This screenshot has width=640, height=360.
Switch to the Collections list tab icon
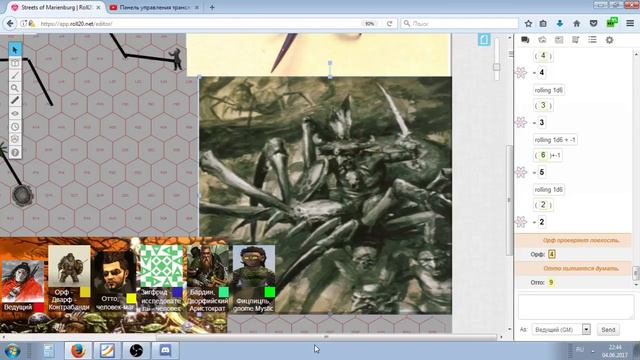[592, 40]
